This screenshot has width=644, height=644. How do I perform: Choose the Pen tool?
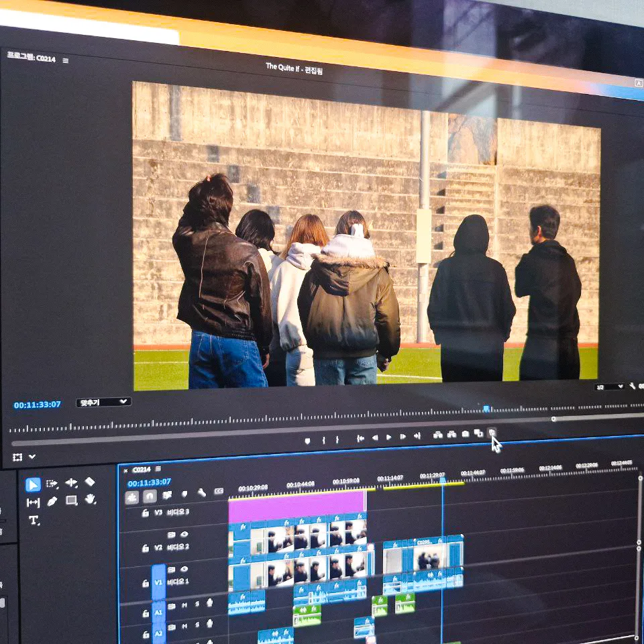point(52,501)
